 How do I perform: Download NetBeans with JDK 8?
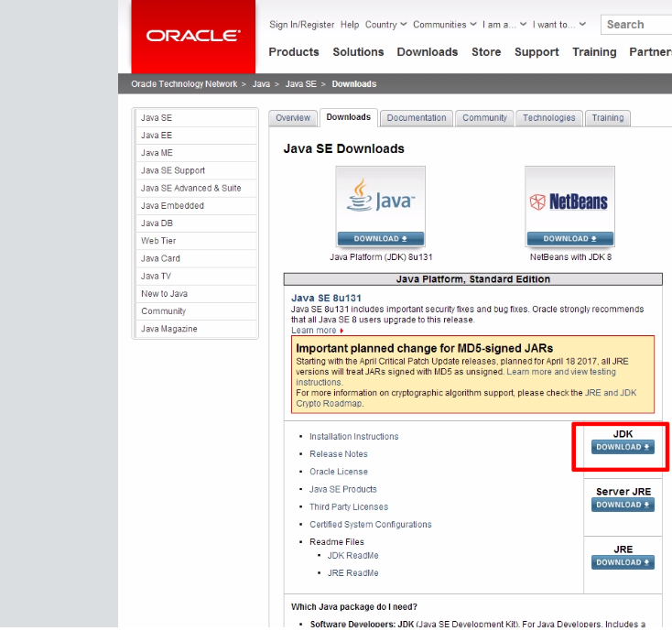click(x=570, y=239)
